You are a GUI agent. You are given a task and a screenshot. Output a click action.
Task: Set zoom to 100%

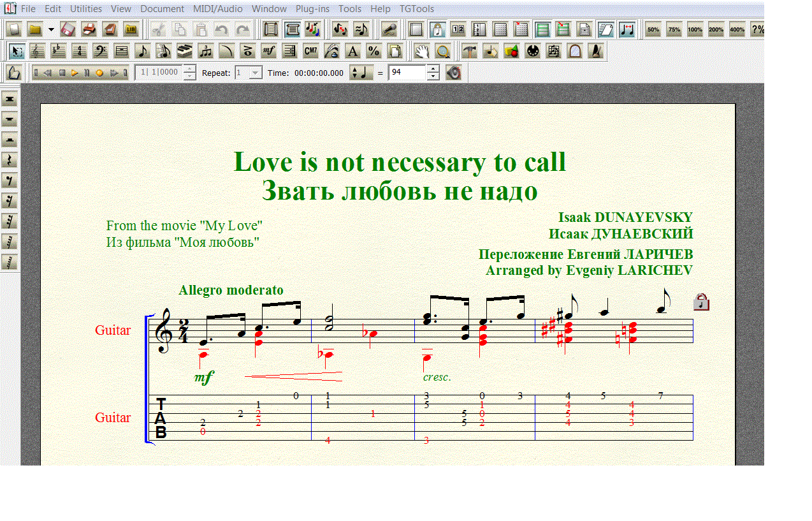coord(695,29)
